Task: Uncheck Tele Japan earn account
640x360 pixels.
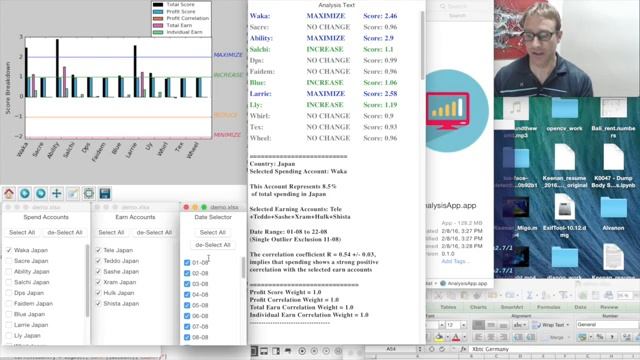Action: coord(98,250)
